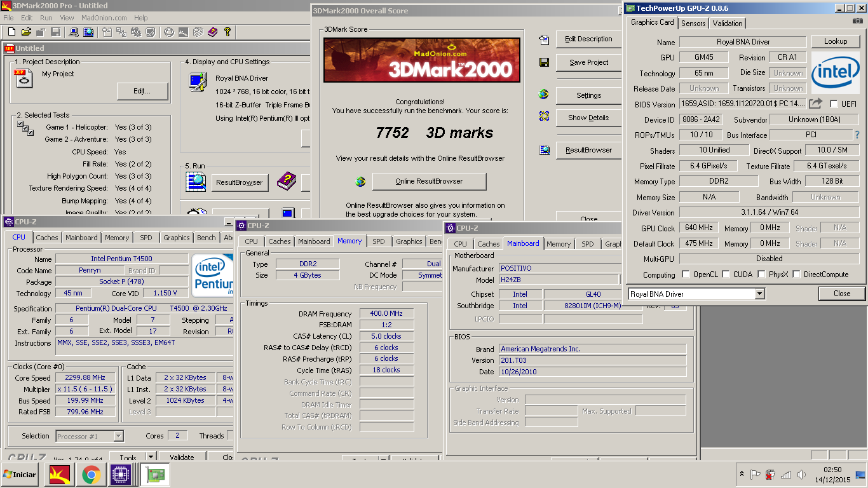
Task: Click the POSITIVO manufacturer field
Action: (559, 269)
